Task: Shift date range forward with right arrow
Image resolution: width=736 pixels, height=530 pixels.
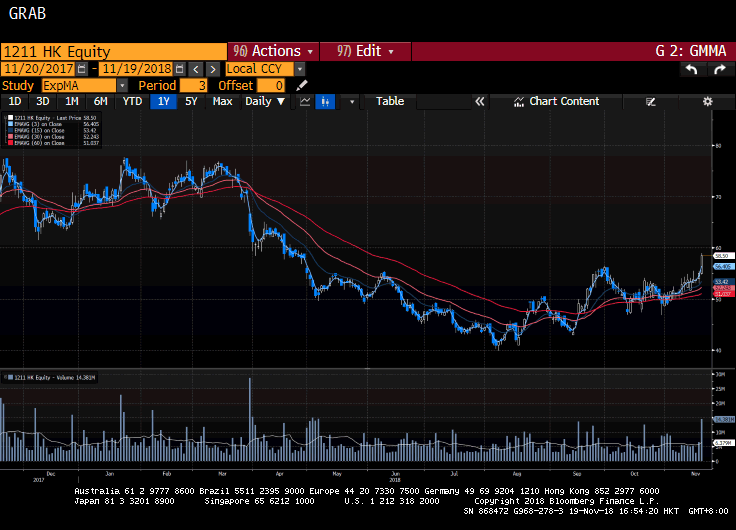Action: point(213,69)
